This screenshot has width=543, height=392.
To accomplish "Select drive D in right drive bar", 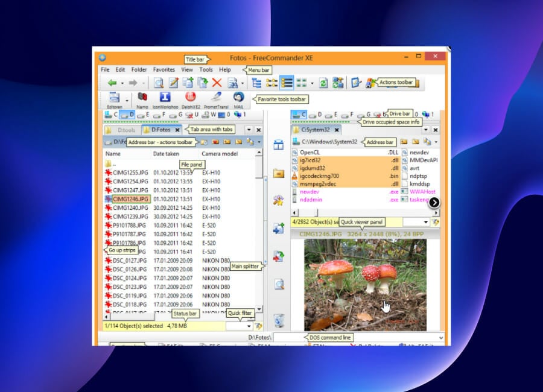I will click(x=315, y=115).
